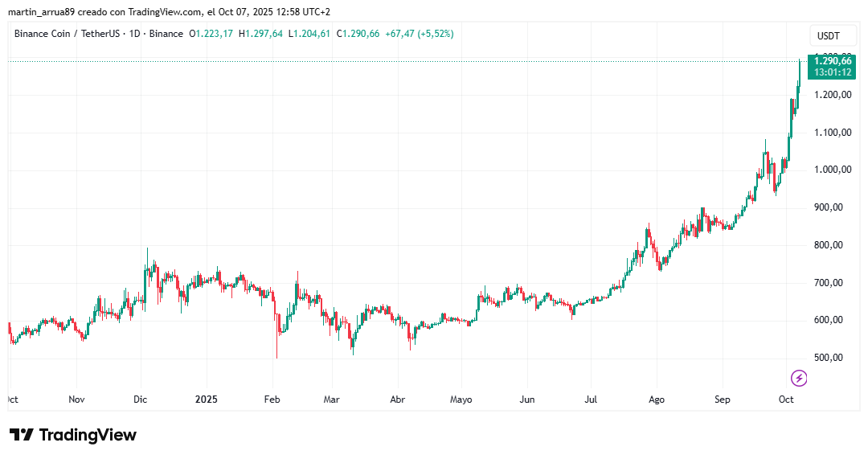868x459 pixels.
Task: Click the 1.000,00 price scale label
Action: click(831, 170)
